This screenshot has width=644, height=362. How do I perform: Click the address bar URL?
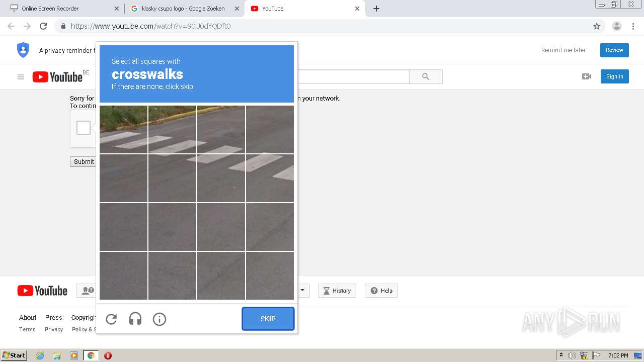150,26
